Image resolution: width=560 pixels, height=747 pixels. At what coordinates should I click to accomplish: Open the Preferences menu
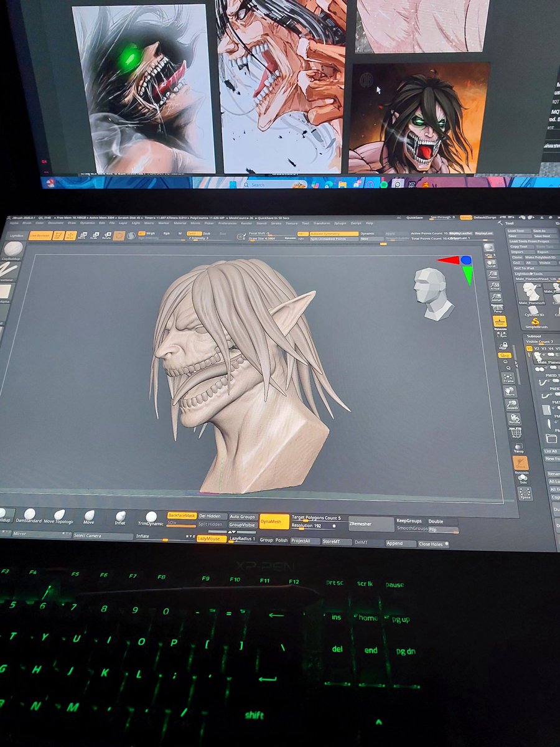[x=226, y=223]
